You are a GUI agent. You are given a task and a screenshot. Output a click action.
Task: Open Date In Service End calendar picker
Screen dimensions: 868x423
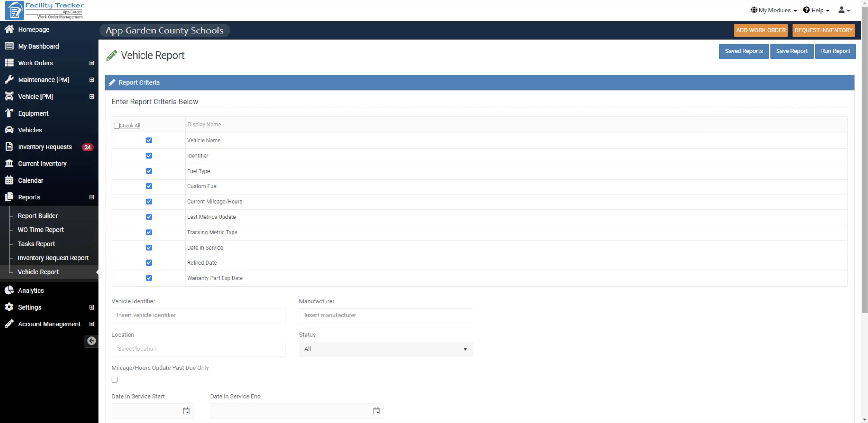376,411
